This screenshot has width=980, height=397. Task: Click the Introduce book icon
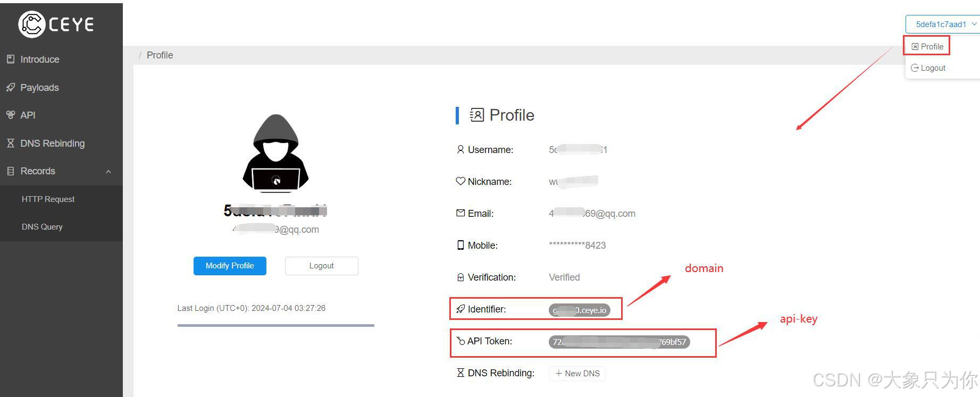[x=11, y=59]
